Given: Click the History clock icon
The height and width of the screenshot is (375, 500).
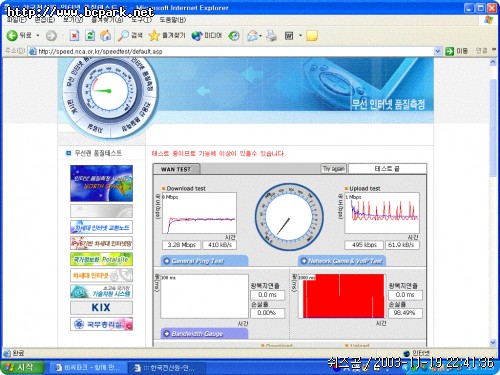Looking at the screenshot, I should pyautogui.click(x=234, y=36).
